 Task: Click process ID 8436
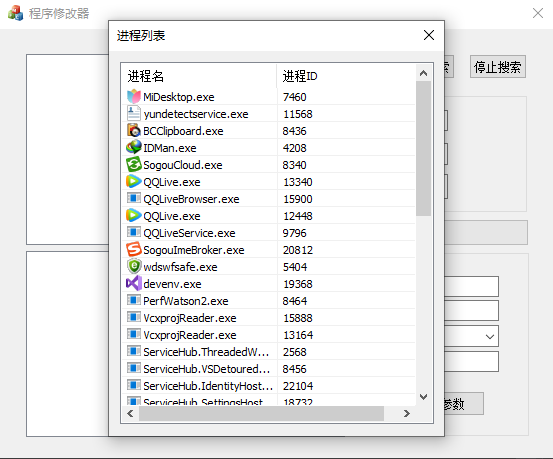pos(294,131)
